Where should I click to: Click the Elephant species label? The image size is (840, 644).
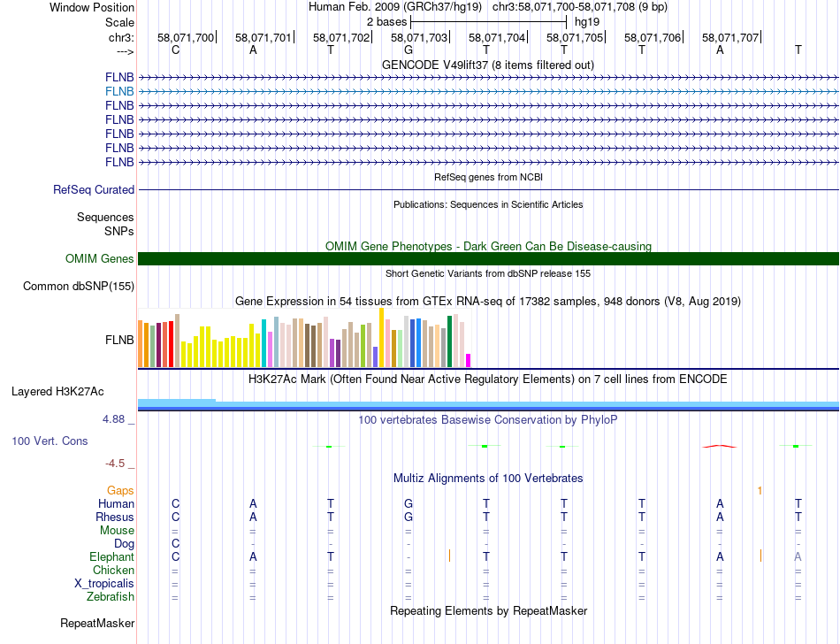click(111, 557)
